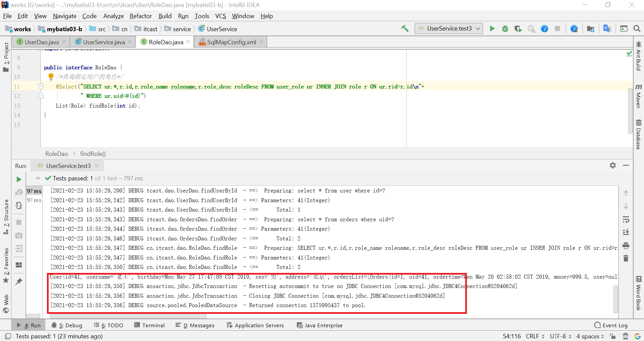
Task: Expand test toolbar chevrons in Run panel
Action: (38, 178)
